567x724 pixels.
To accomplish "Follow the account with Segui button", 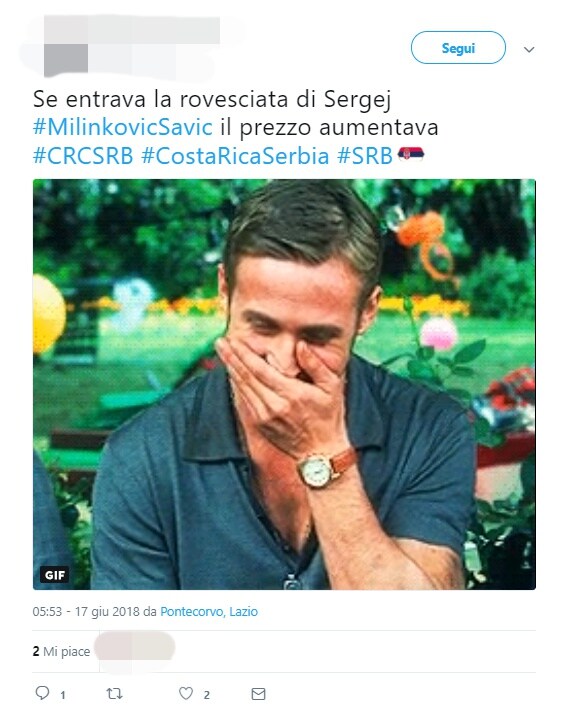I will click(x=458, y=48).
